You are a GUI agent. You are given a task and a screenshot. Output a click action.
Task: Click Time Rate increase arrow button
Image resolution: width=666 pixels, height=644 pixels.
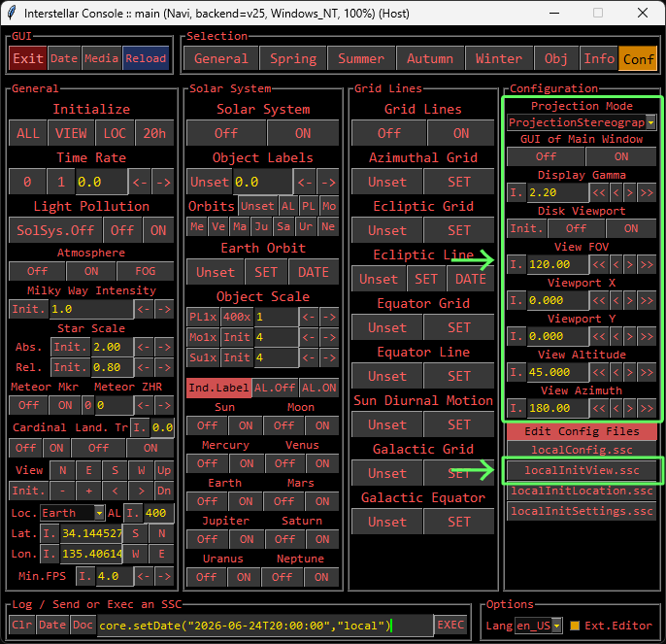pos(163,183)
